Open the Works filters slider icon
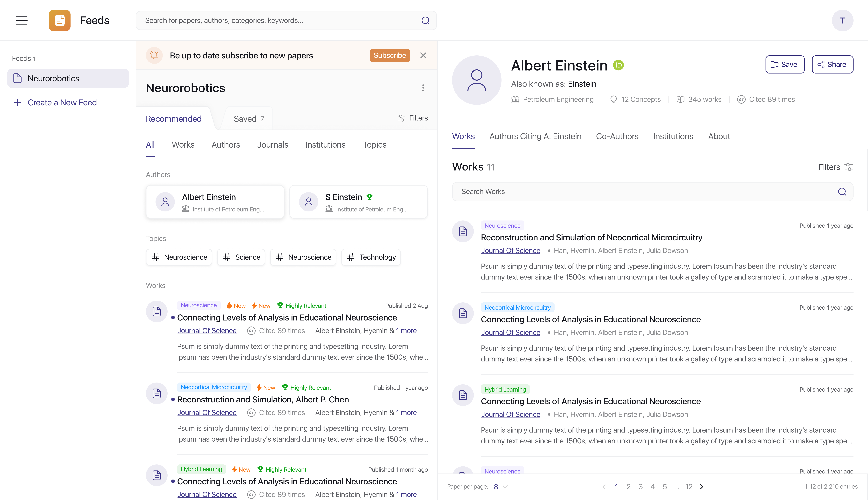 [848, 167]
